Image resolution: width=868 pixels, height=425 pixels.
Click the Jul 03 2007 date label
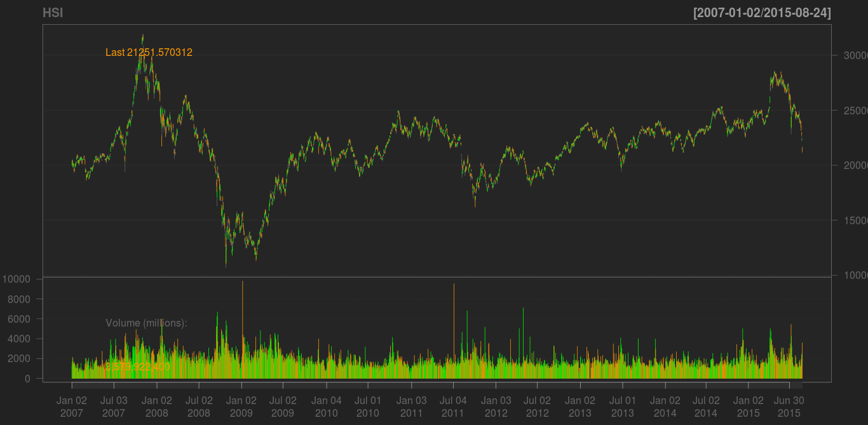tap(114, 407)
